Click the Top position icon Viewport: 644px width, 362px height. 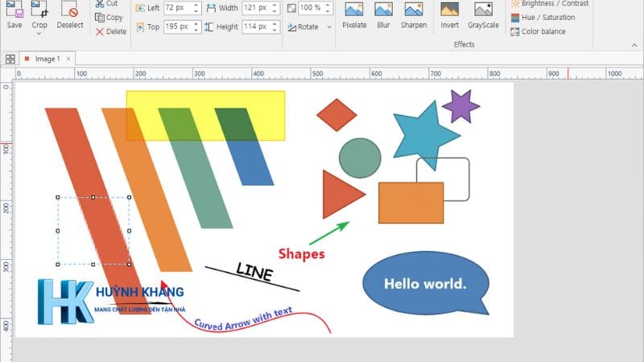click(140, 27)
